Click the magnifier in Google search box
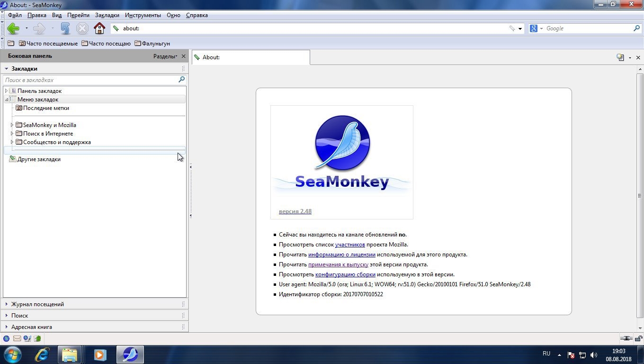Screen dimensions: 644x364 point(636,28)
